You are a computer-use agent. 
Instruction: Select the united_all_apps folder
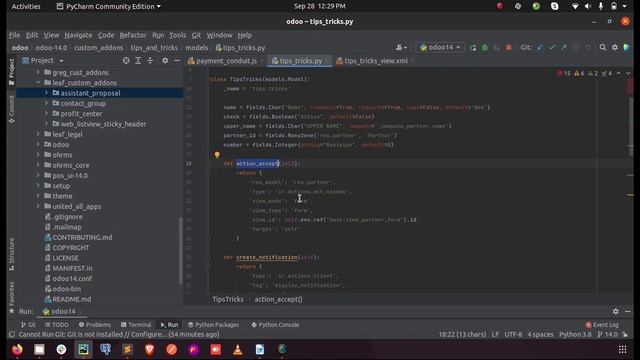tap(76, 207)
